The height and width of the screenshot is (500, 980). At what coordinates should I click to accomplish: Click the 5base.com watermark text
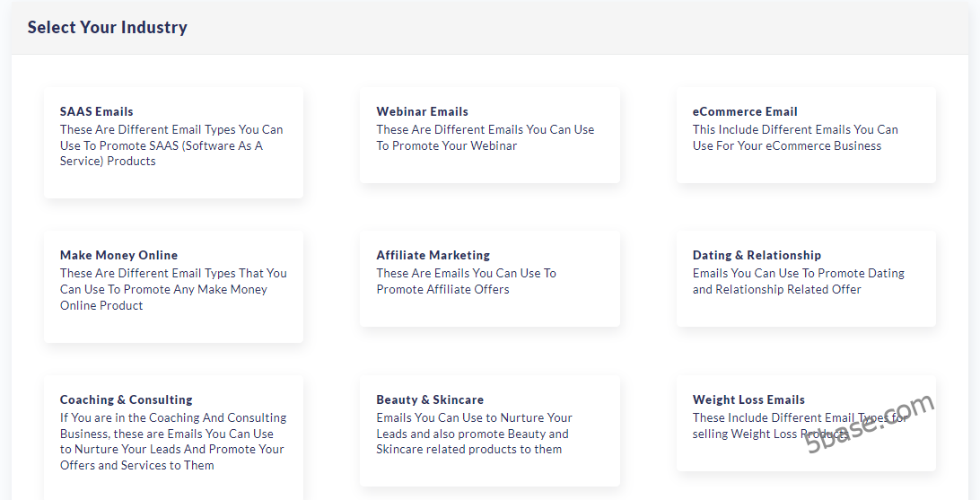[x=869, y=424]
